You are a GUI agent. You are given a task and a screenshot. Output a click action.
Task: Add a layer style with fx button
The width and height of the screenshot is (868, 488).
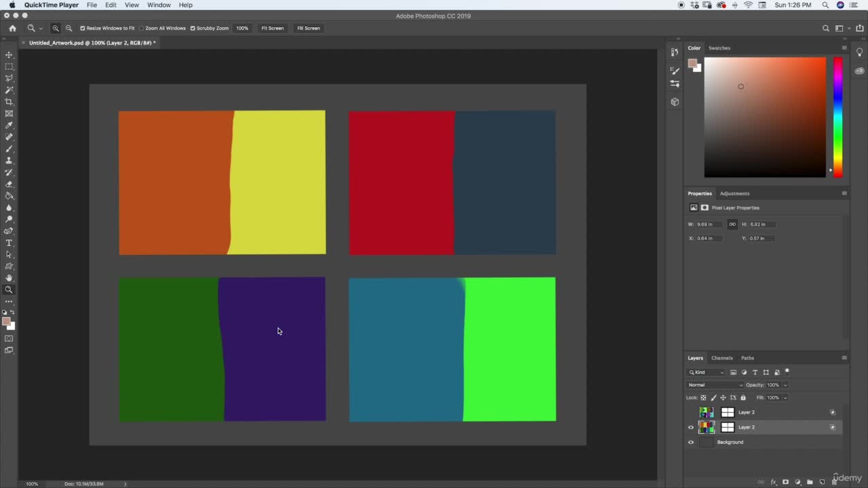[773, 482]
